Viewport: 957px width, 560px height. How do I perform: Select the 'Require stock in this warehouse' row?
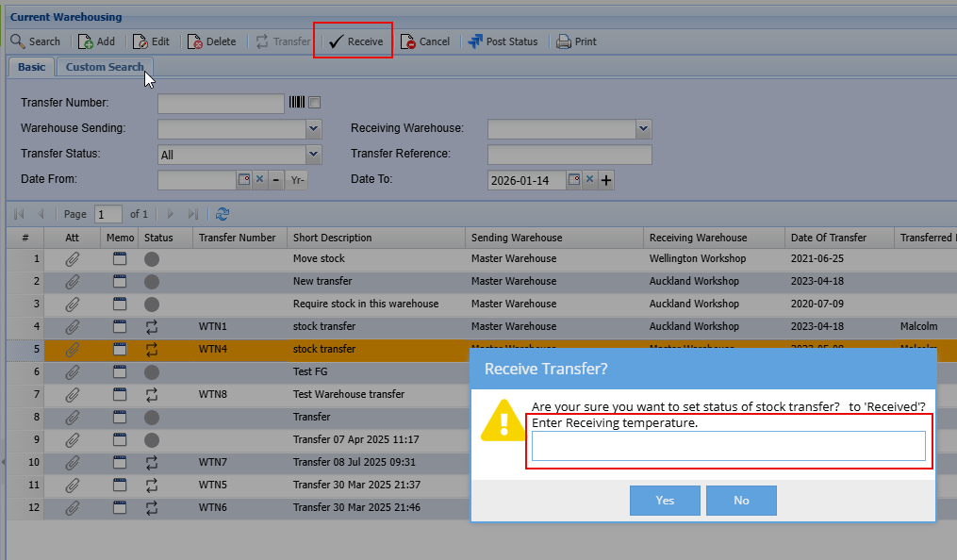tap(482, 304)
